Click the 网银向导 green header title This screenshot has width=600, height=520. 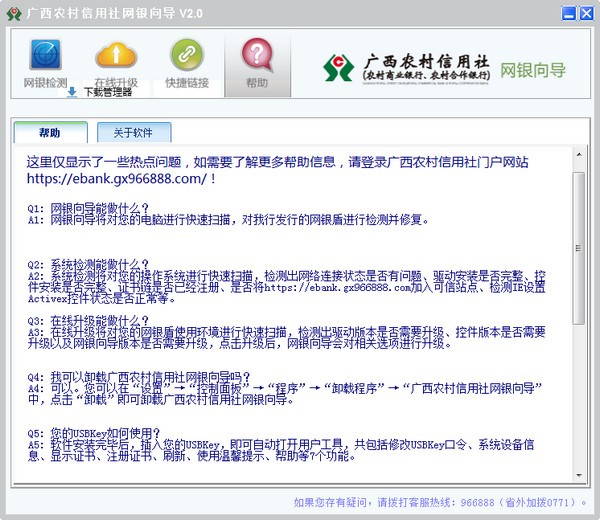533,70
